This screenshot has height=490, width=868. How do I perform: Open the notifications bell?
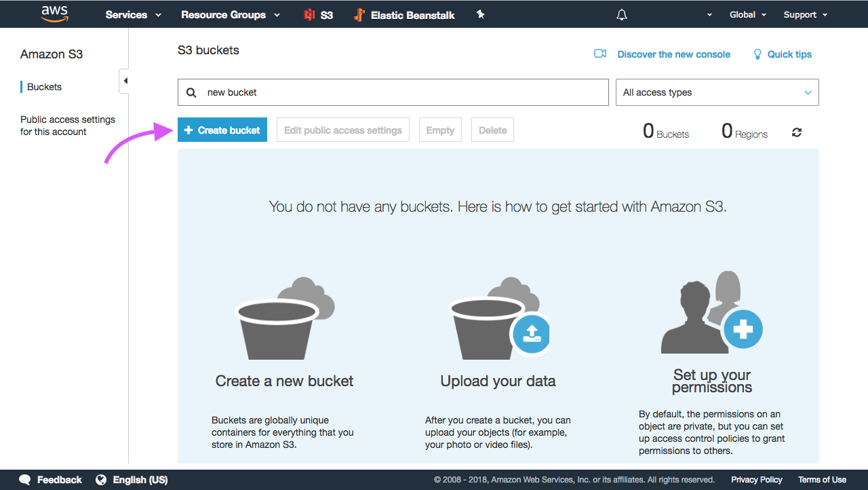coord(621,14)
